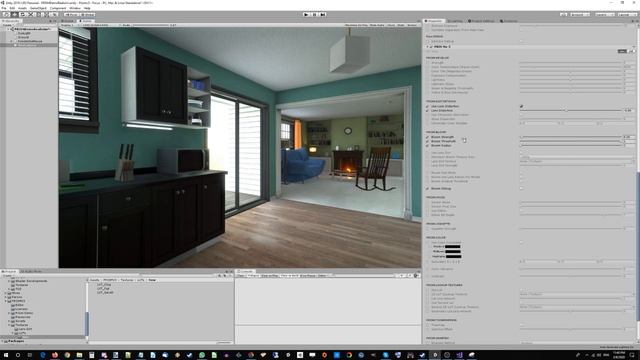Toggle the Lens Distortion override checkbox
The width and height of the screenshot is (640, 360).
427,111
